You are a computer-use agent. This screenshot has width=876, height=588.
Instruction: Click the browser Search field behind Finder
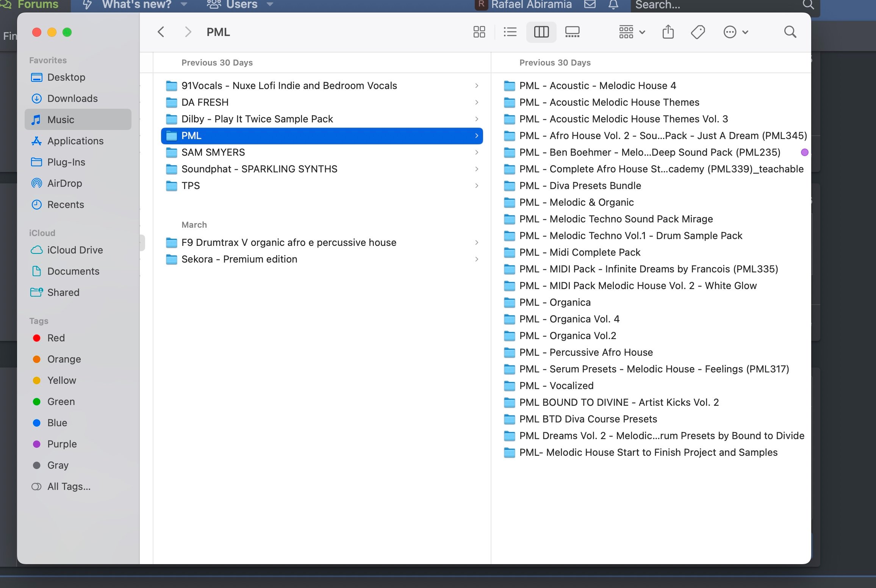pos(712,5)
